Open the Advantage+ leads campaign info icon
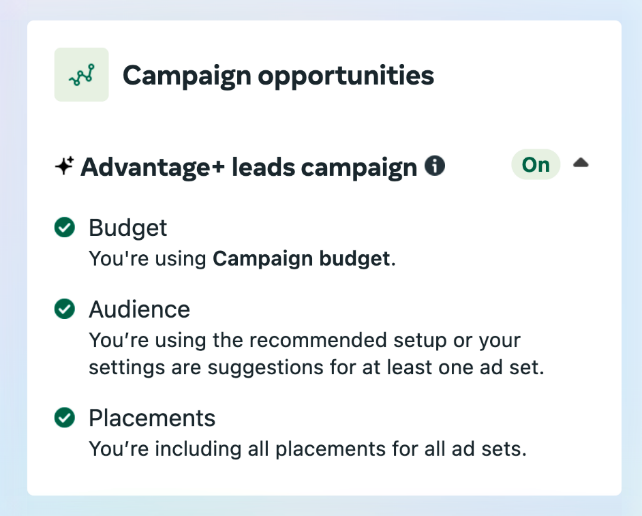This screenshot has height=516, width=642. point(434,166)
